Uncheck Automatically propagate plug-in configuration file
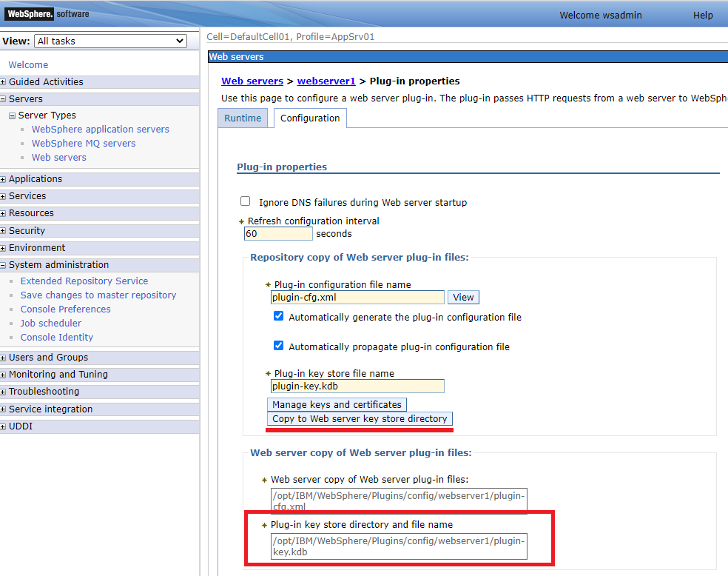 (279, 346)
